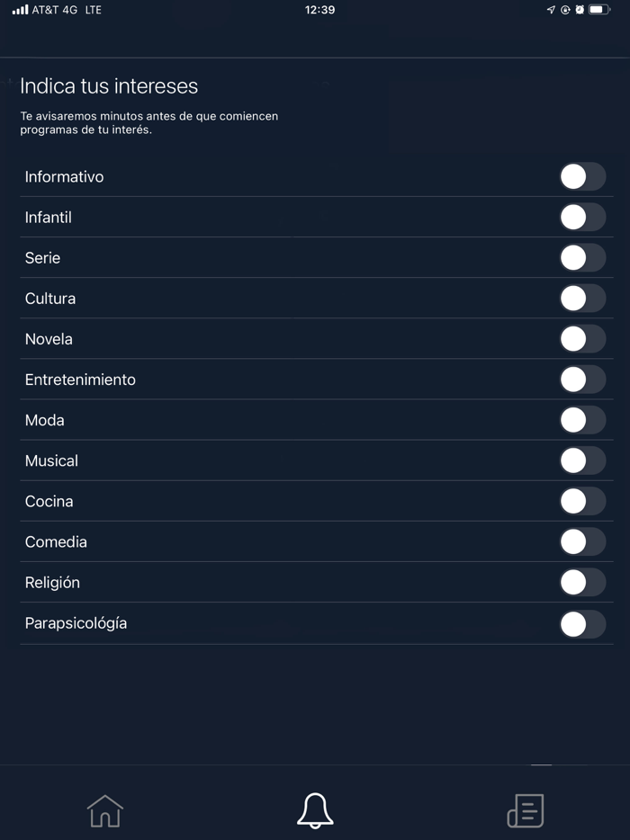Enable Entretenimiento alerts
Image resolution: width=630 pixels, height=840 pixels.
pos(583,380)
